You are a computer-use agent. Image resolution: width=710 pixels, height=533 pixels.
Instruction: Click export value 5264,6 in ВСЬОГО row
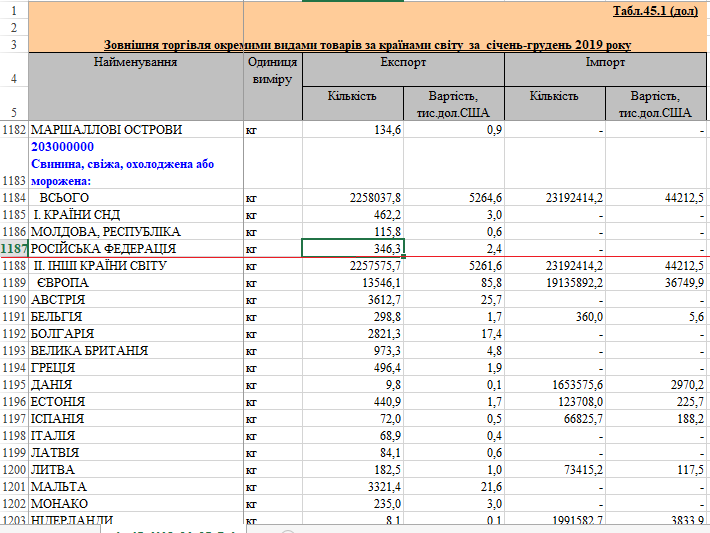454,198
